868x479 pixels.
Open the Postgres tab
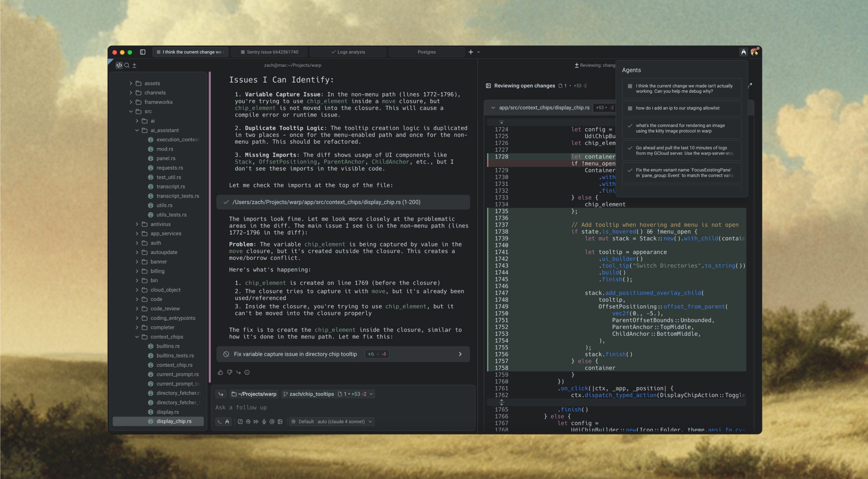coord(426,52)
